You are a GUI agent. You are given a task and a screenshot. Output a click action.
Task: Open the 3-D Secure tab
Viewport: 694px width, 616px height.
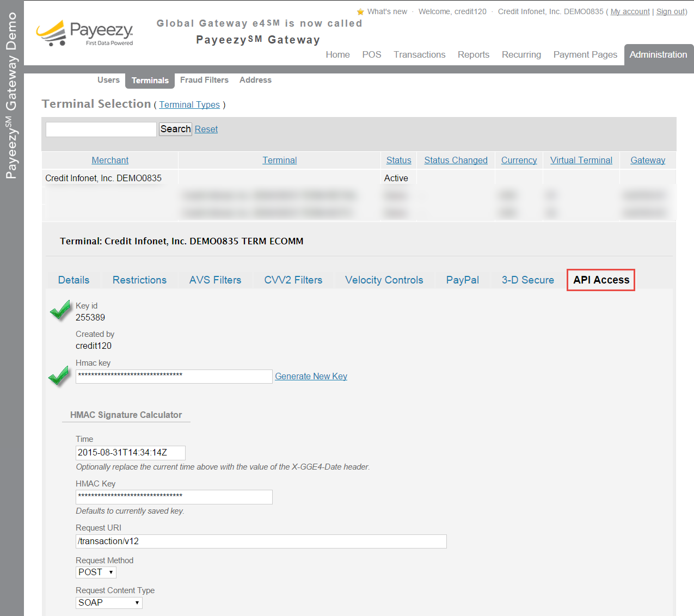(527, 280)
